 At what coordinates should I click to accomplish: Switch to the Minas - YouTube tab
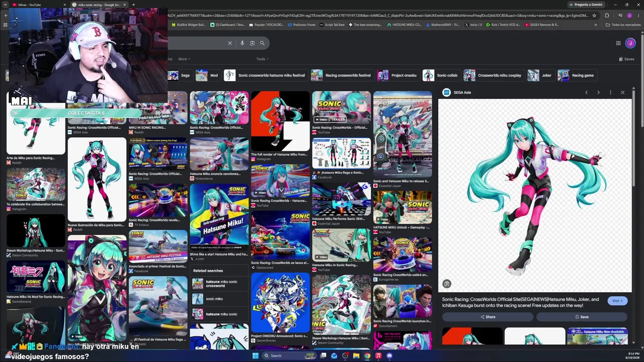point(39,5)
